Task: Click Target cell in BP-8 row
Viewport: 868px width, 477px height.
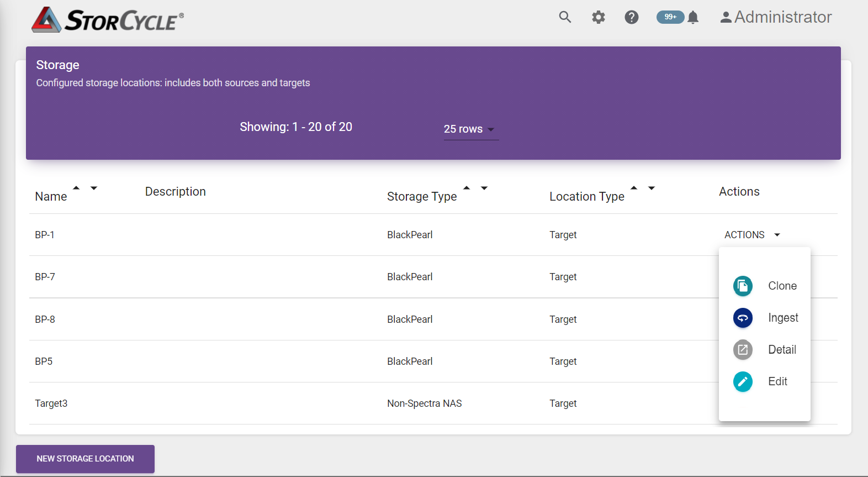Action: [563, 319]
